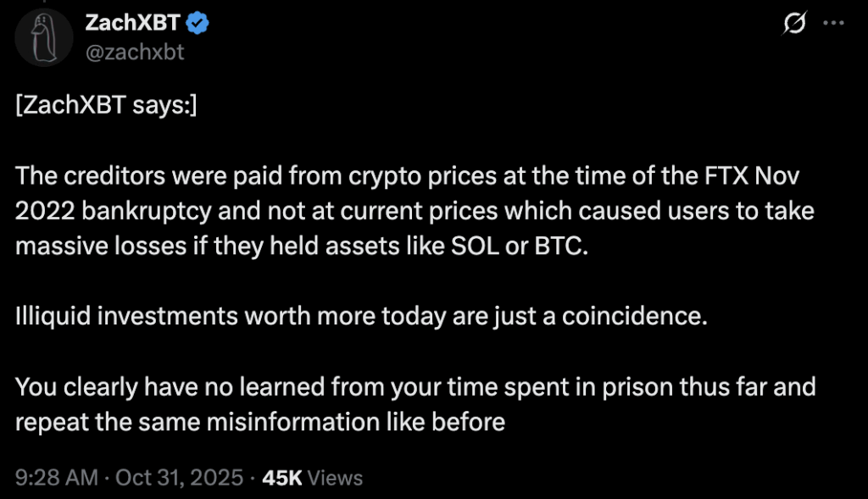Click the ZachXBT display name
Image resolution: width=868 pixels, height=499 pixels.
(133, 24)
